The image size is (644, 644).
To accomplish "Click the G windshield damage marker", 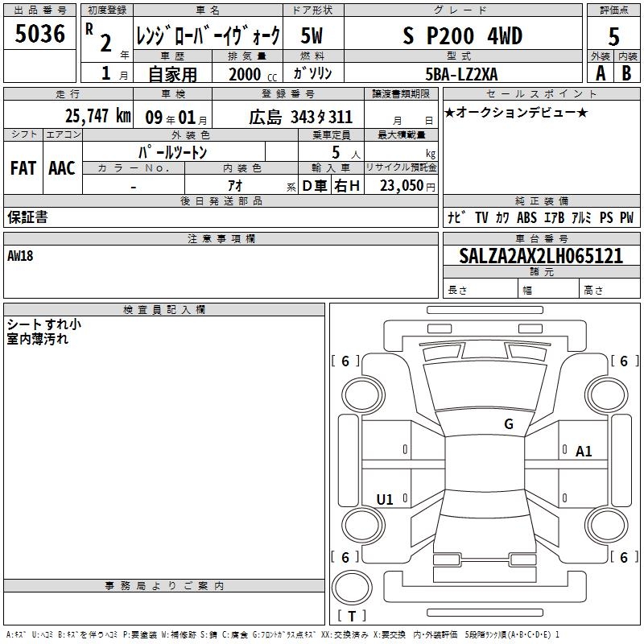I will [x=508, y=424].
